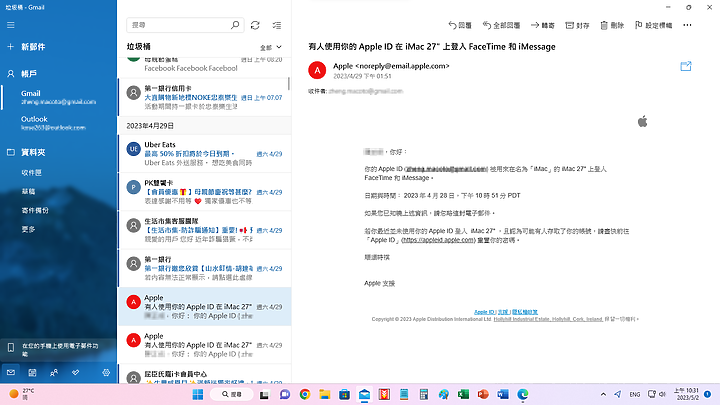The height and width of the screenshot is (405, 720).
Task: Enter selection mode icon
Action: (277, 25)
